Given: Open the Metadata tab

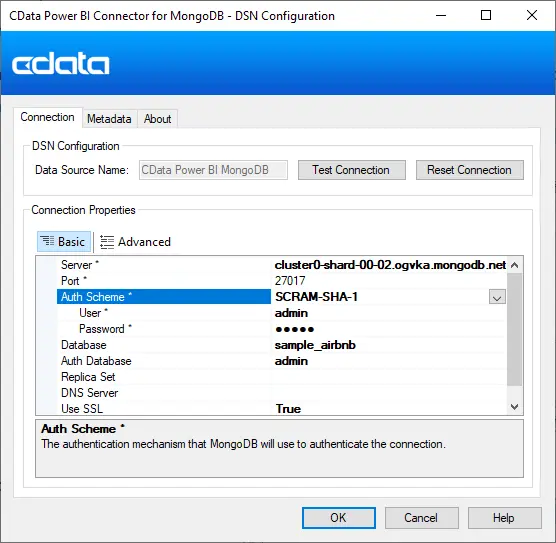Looking at the screenshot, I should 109,119.
